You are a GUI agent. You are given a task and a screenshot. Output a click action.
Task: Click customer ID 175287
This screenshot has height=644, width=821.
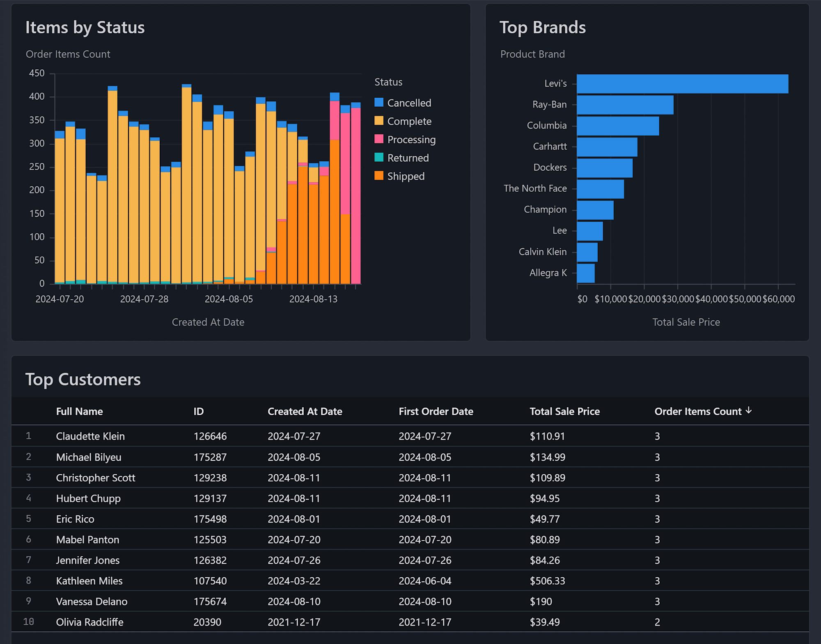(x=210, y=457)
